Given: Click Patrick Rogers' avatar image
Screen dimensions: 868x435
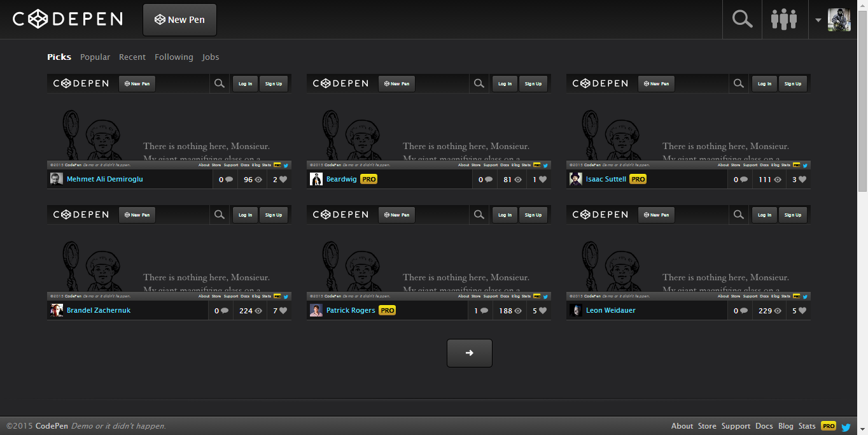Looking at the screenshot, I should pyautogui.click(x=316, y=310).
